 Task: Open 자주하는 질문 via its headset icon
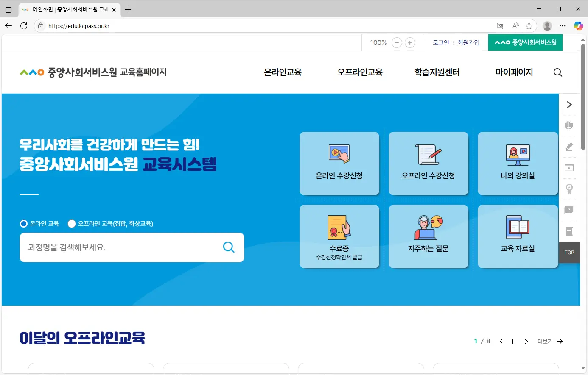(428, 236)
